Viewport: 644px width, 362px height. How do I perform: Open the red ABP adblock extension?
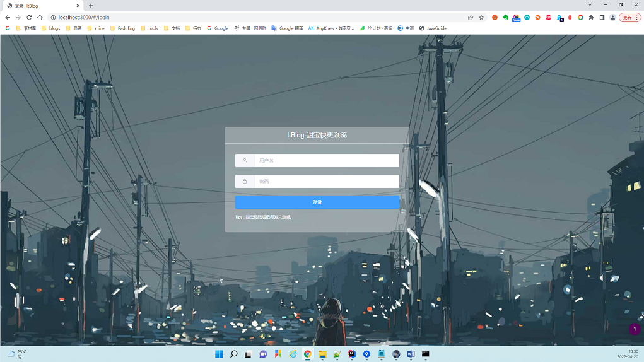click(548, 17)
